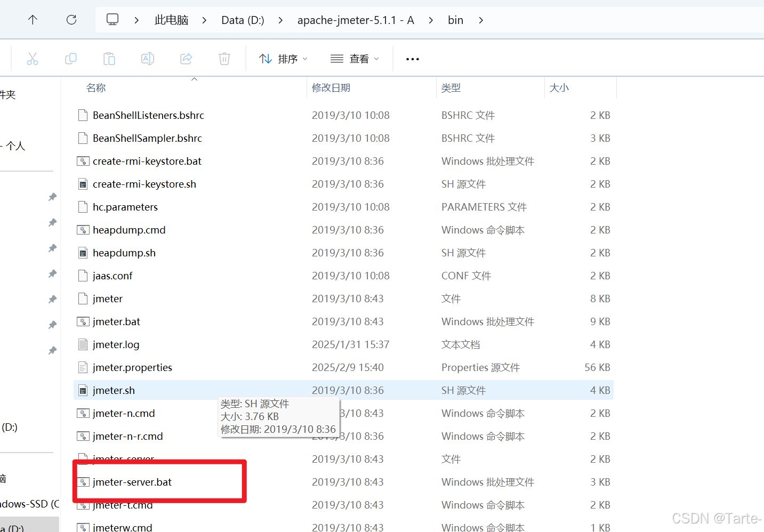The height and width of the screenshot is (532, 764).
Task: Click the Copy icon in toolbar
Action: 71,59
